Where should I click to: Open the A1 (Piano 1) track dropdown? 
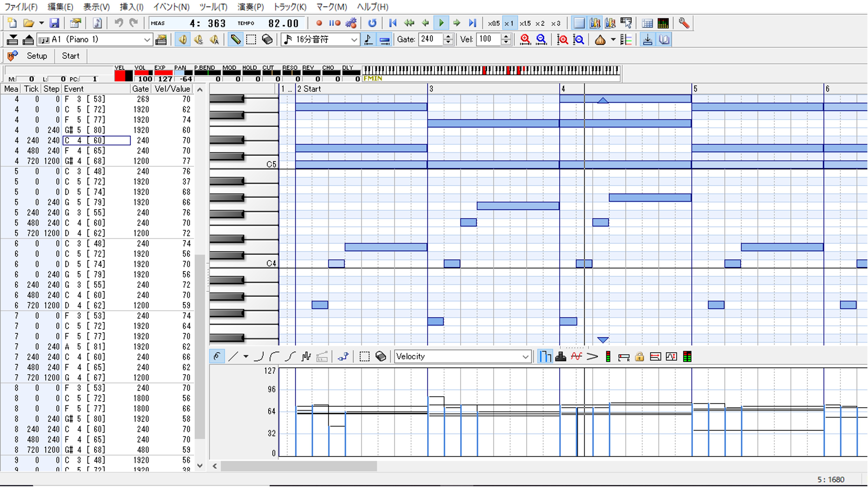coord(147,40)
